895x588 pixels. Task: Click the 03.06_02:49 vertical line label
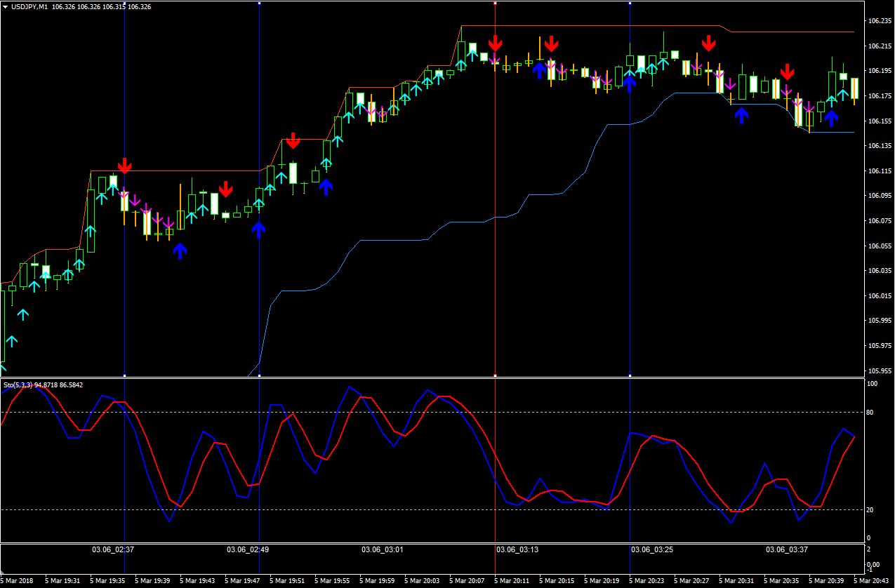click(247, 549)
